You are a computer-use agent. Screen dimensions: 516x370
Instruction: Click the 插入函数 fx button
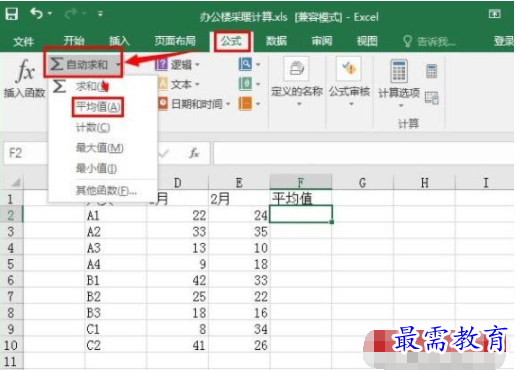(24, 79)
